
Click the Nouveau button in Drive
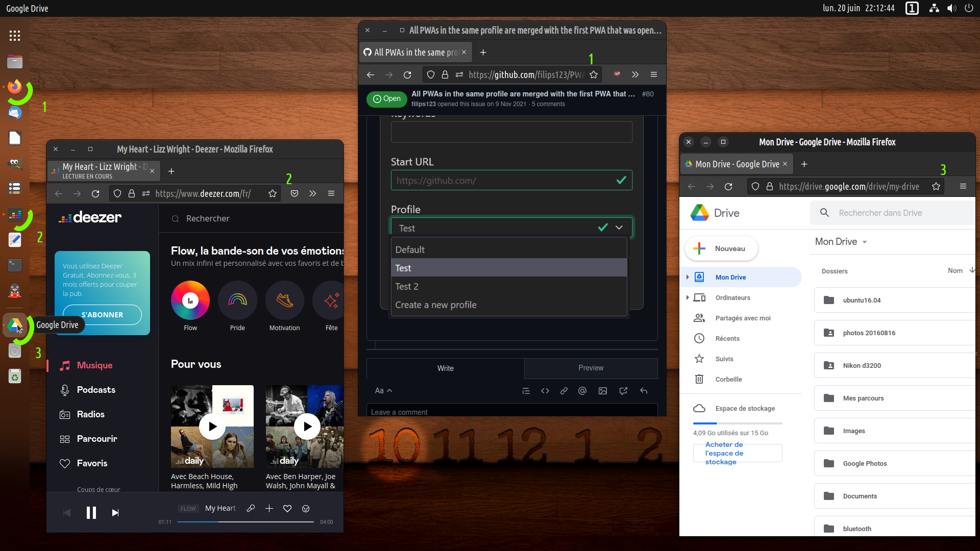coord(721,248)
